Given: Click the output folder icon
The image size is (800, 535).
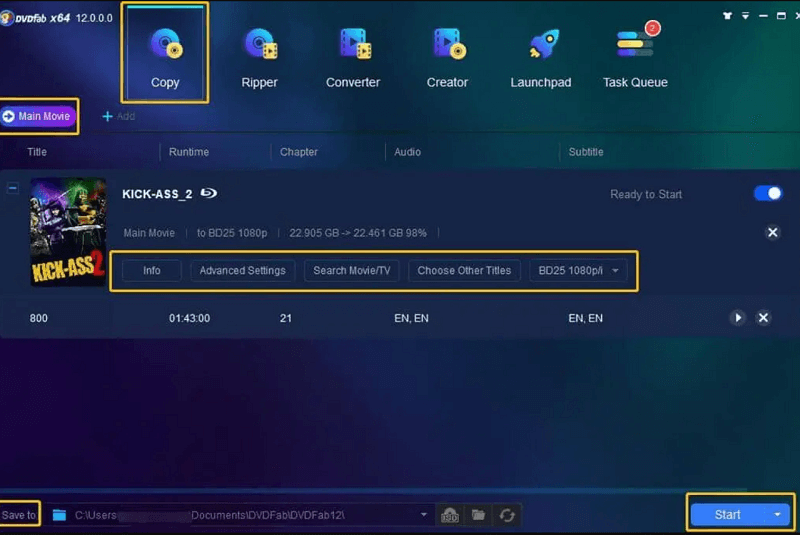Looking at the screenshot, I should [479, 515].
